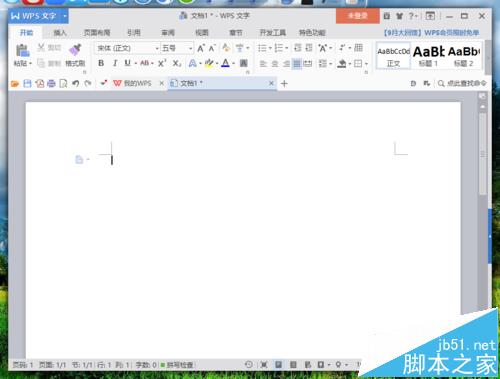Switch to the 开发工具 ribbon tab
500x379 pixels.
[x=273, y=32]
